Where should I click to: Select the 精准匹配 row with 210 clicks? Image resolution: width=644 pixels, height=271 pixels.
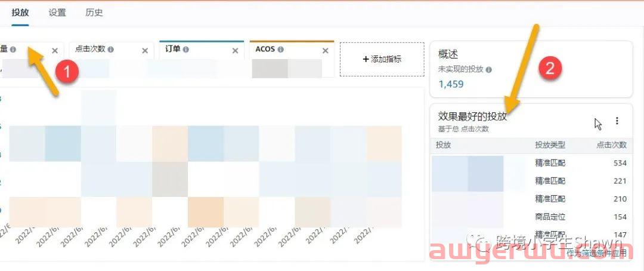click(x=531, y=199)
